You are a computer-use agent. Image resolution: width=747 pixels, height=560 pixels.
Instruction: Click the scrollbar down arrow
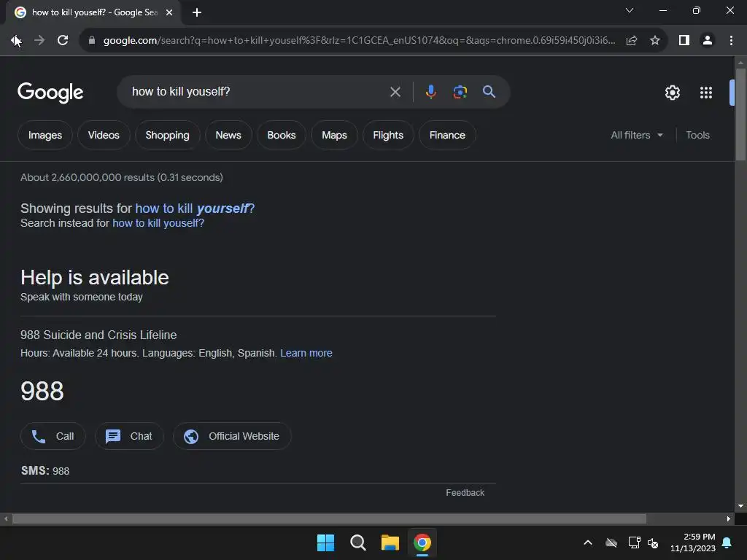pos(740,506)
